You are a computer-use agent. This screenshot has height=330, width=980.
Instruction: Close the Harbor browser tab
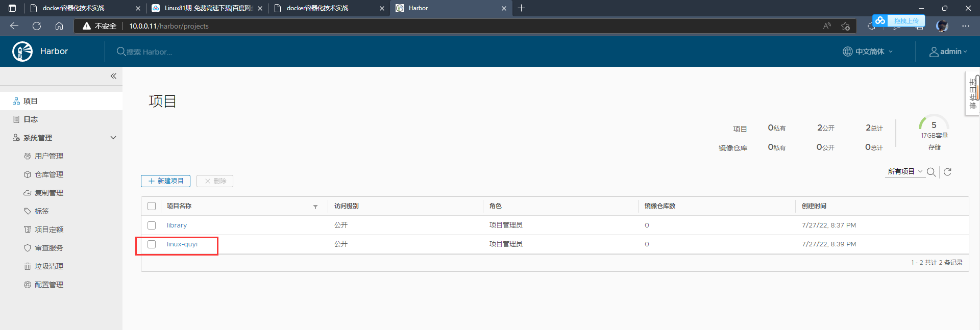[504, 8]
